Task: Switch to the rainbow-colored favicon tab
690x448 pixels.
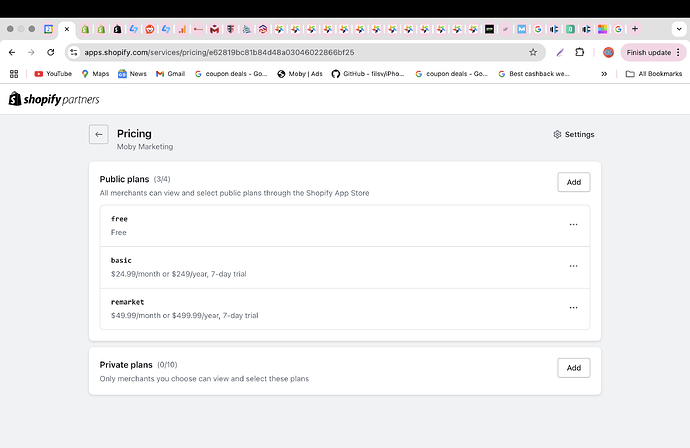Action: (602, 29)
